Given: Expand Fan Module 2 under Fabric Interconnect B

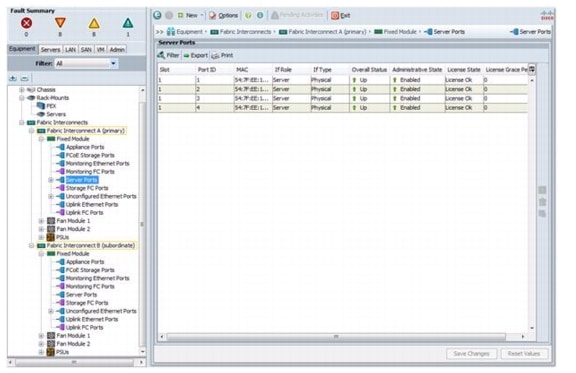Looking at the screenshot, I should coord(41,344).
